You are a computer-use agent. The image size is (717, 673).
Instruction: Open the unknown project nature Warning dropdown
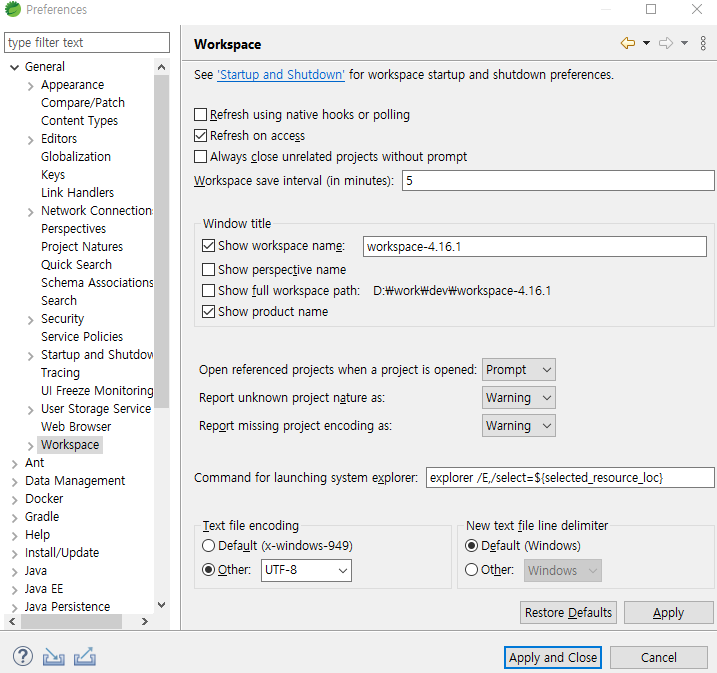(519, 398)
